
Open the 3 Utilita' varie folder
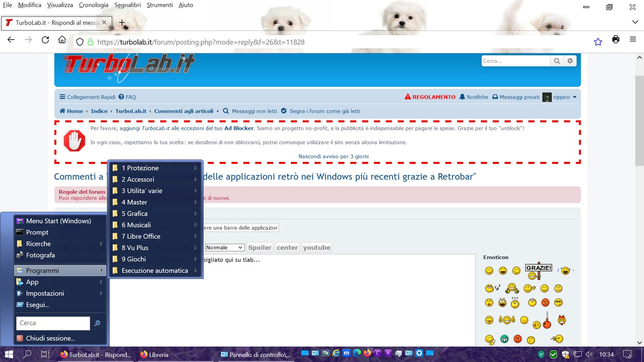click(155, 191)
